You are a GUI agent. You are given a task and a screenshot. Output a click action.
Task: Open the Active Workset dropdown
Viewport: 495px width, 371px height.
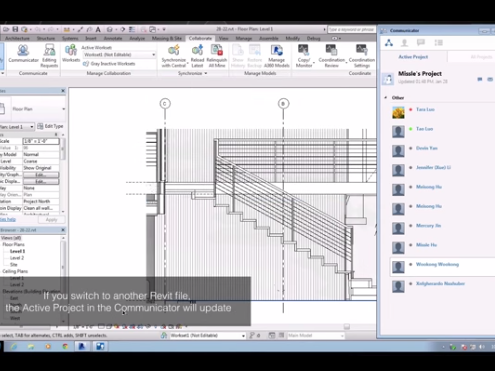tap(119, 55)
